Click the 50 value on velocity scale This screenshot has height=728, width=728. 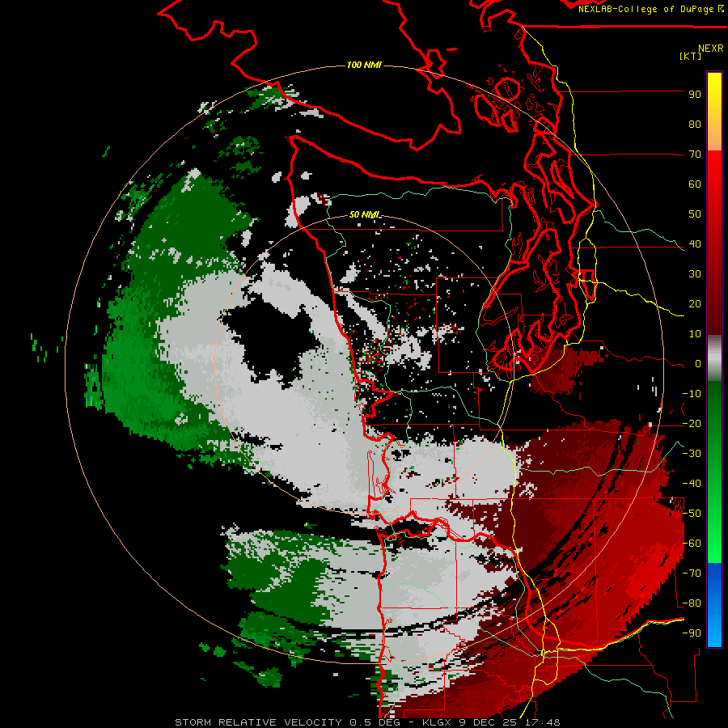point(695,214)
